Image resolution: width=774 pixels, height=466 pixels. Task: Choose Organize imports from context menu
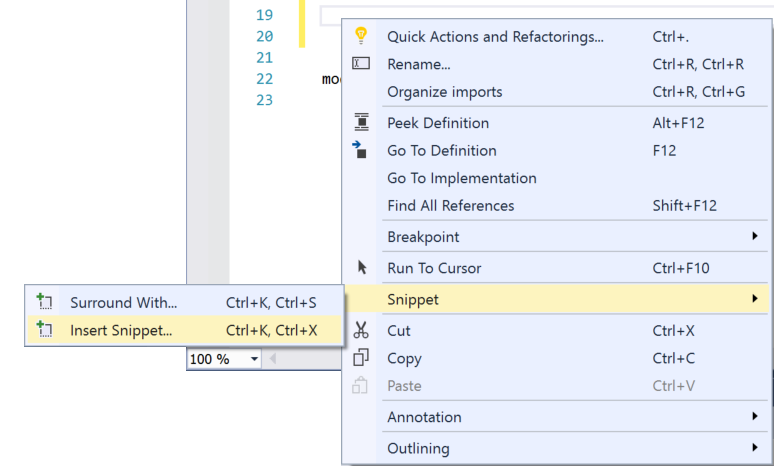point(445,92)
